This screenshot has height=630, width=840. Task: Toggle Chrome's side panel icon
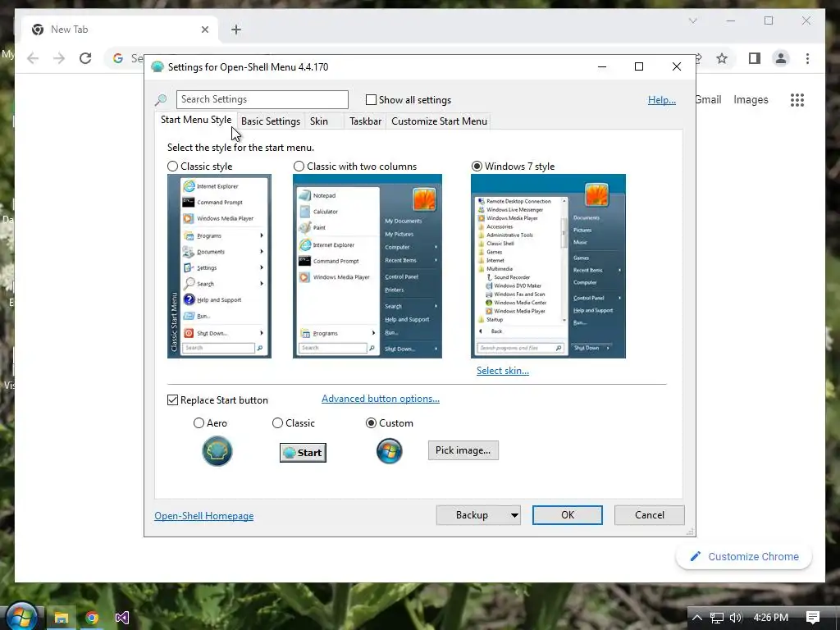click(755, 58)
